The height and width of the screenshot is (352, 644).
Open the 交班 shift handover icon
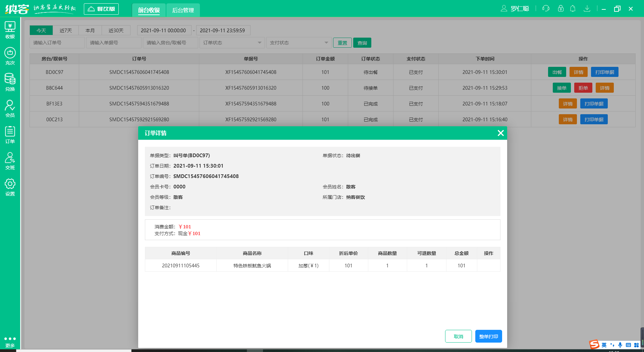[x=10, y=161]
